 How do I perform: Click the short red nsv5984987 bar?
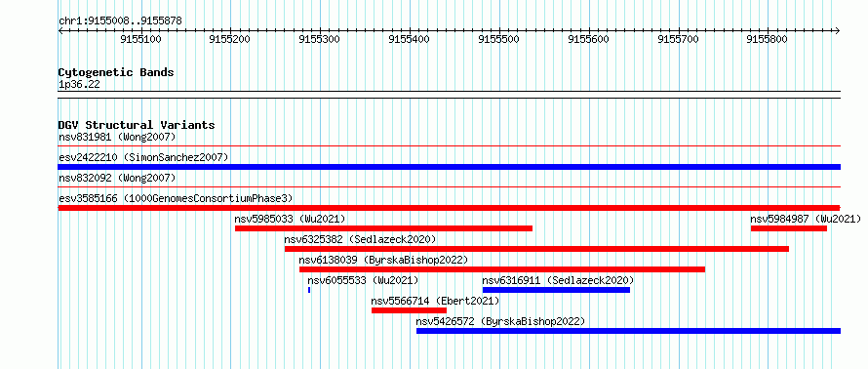(789, 228)
